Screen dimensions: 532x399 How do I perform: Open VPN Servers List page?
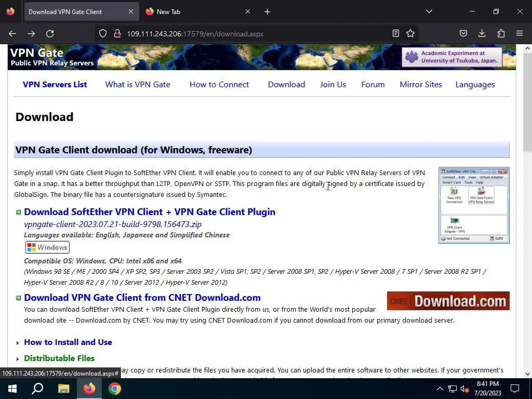click(x=55, y=85)
